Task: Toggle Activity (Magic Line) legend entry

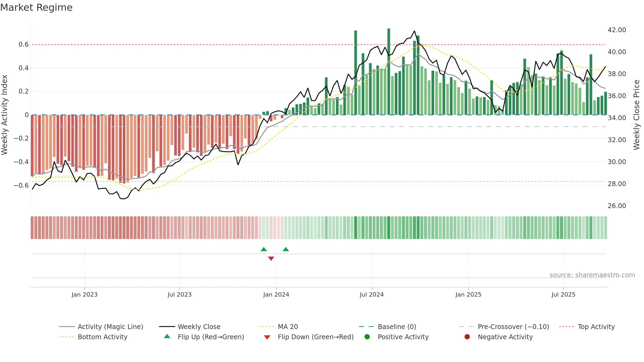Action: [x=101, y=327]
